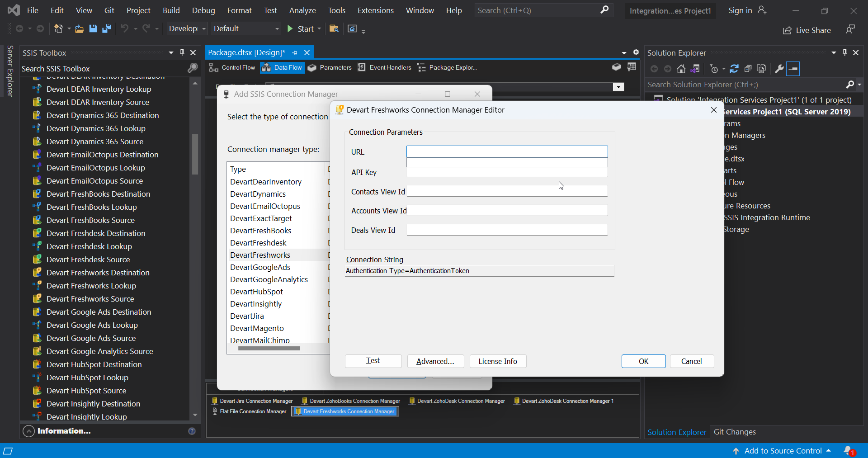
Task: Click the Visual Studio search box
Action: pyautogui.click(x=543, y=10)
